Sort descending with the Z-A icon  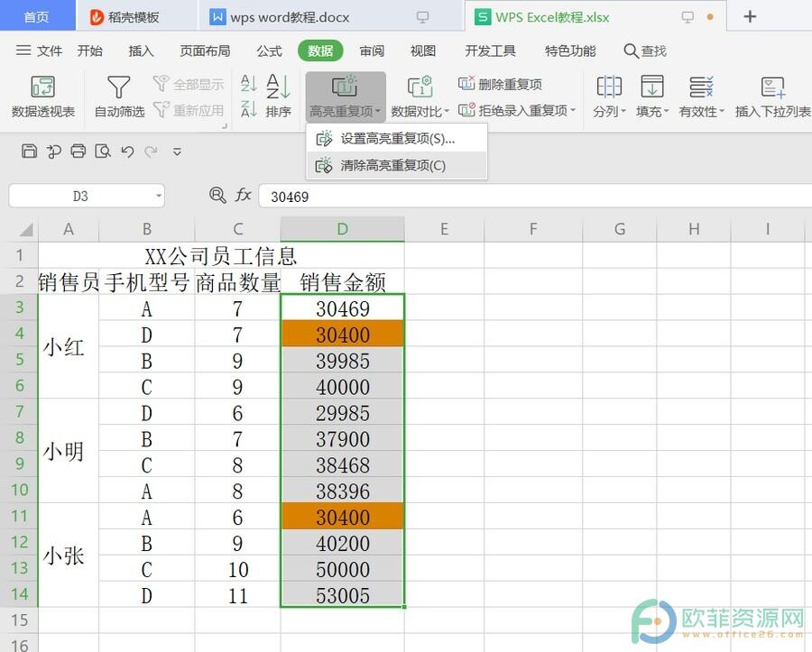249,109
